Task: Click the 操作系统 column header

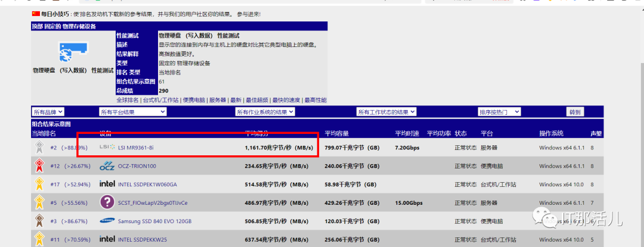Action: [x=551, y=133]
